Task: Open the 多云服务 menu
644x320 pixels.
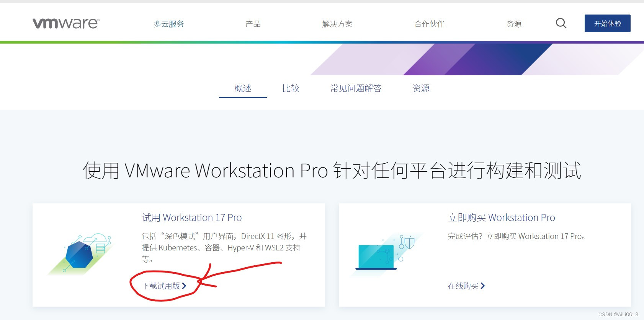Action: (x=169, y=24)
